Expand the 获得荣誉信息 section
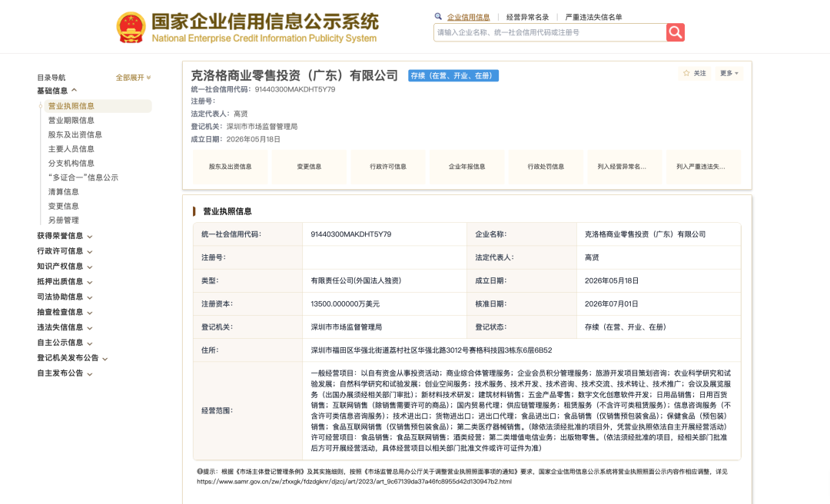 click(65, 236)
